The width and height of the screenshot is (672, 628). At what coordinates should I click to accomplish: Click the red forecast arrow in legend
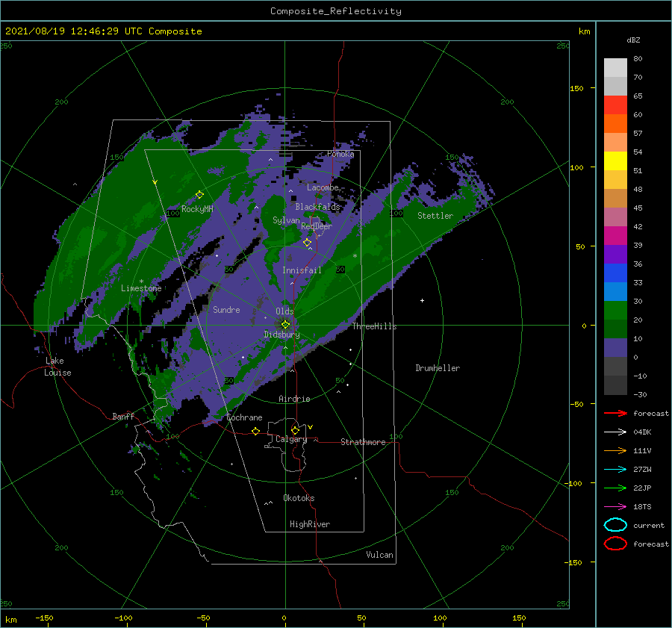point(615,413)
